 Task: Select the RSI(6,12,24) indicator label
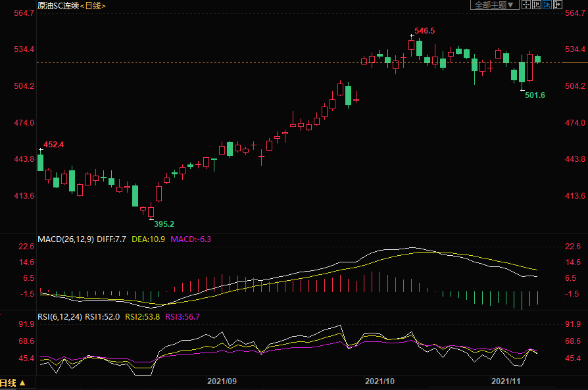click(x=60, y=316)
